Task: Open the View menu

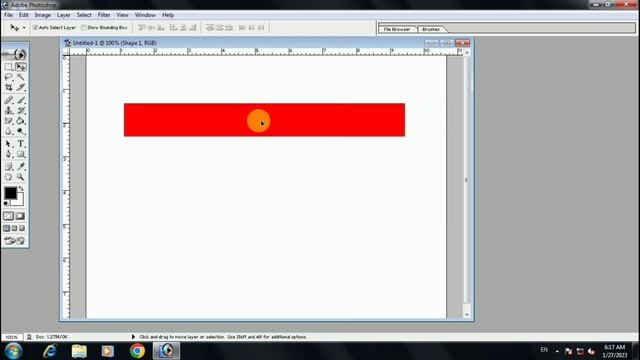Action: tap(122, 15)
